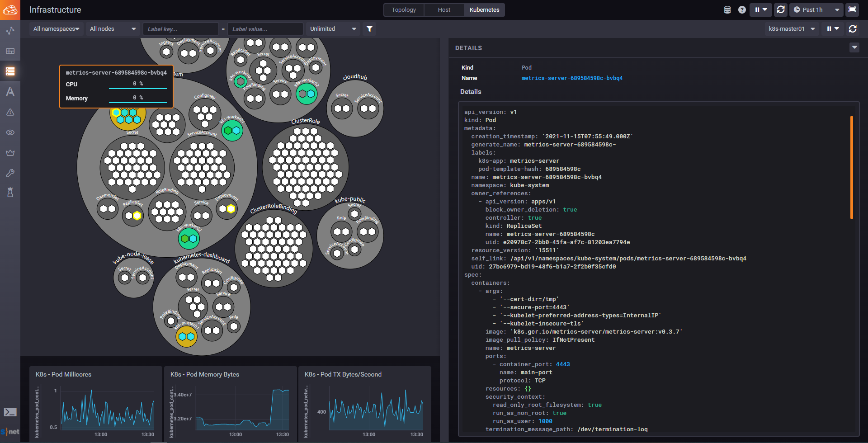Select the Kubernetes tab
Screen dimensions: 868x443
coord(484,10)
